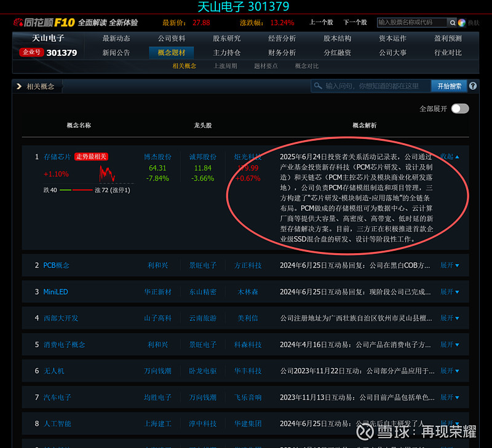
Task: Expand the 无人机 row details
Action: [x=450, y=371]
